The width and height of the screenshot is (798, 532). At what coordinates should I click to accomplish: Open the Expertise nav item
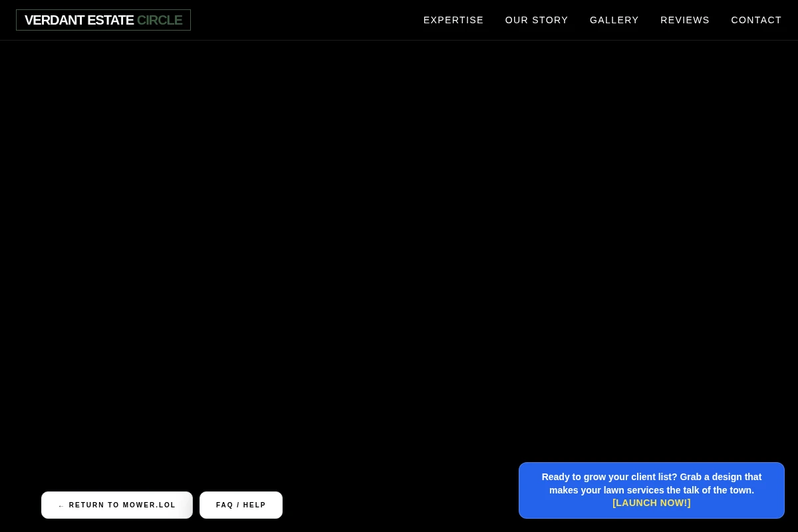pyautogui.click(x=454, y=20)
